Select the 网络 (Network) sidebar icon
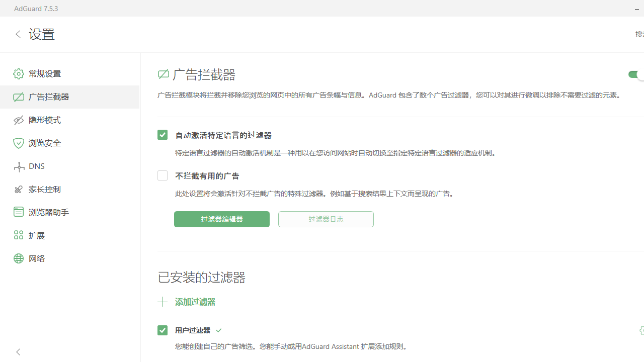Viewport: 644px width, 362px height. (19, 258)
